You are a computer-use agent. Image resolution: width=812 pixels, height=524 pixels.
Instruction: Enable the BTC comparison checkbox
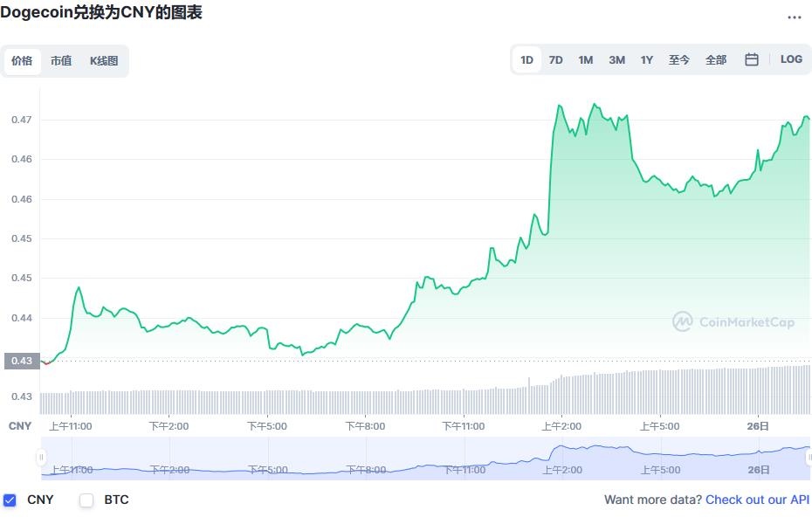(86, 500)
